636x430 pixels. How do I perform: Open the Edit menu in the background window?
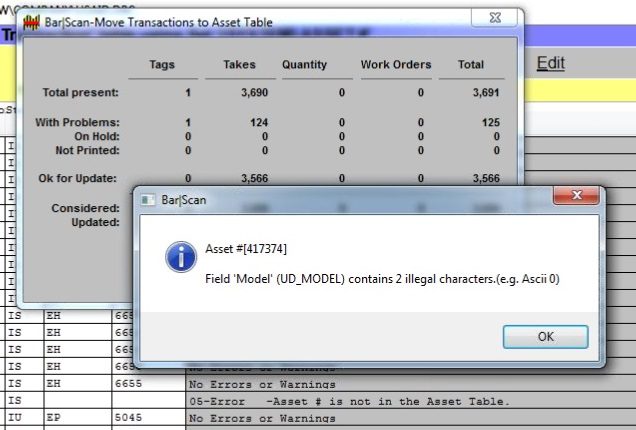click(550, 63)
